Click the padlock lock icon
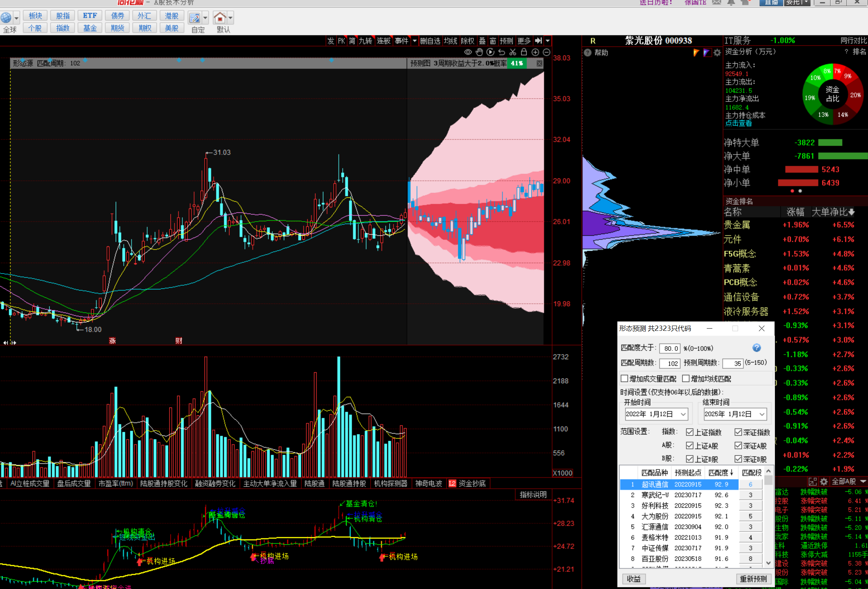This screenshot has width=868, height=589. click(x=524, y=52)
